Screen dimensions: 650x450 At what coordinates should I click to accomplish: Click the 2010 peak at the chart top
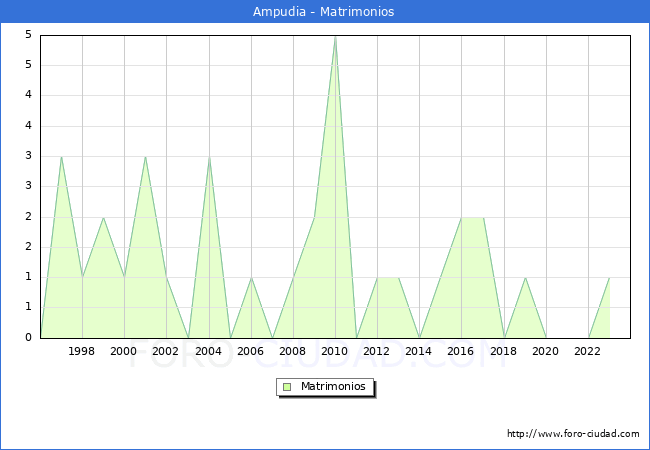pyautogui.click(x=335, y=37)
